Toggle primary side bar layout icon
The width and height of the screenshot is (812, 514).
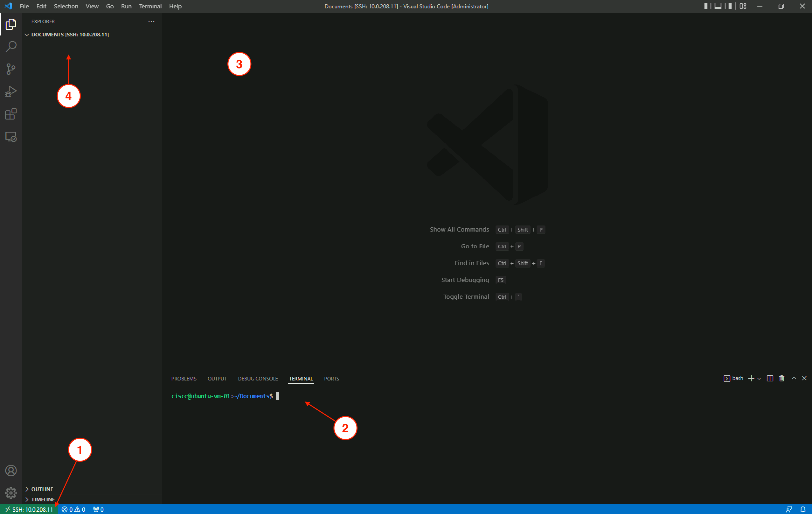click(x=708, y=6)
